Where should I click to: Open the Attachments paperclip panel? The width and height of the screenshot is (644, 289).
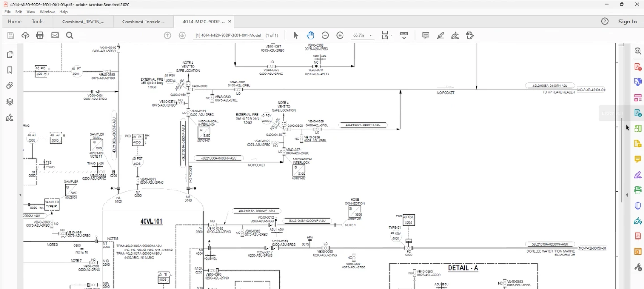pyautogui.click(x=10, y=86)
